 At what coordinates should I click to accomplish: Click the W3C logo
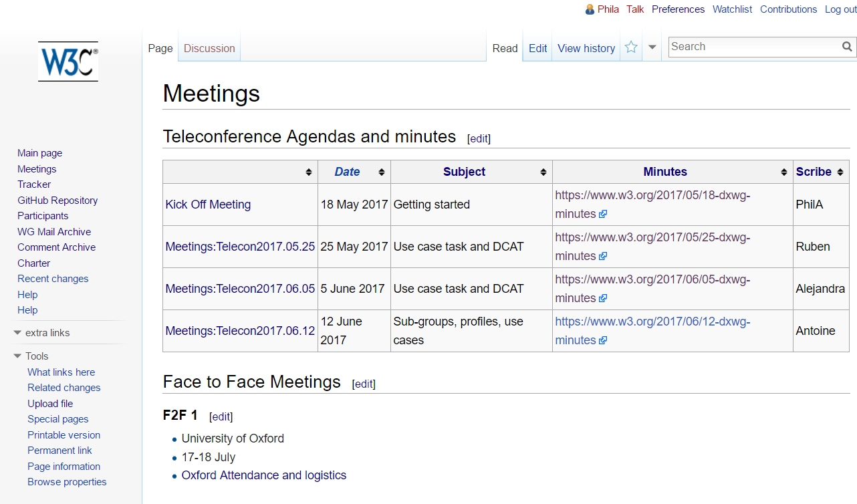coord(68,61)
